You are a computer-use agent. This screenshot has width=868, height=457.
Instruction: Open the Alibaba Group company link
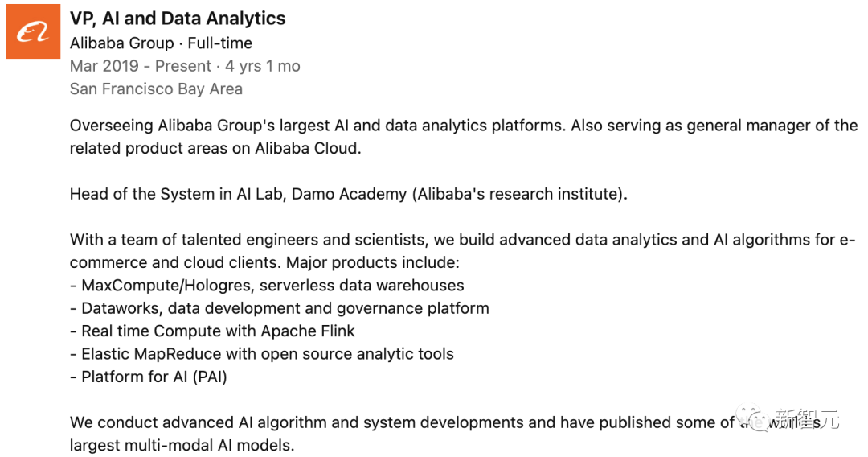pos(122,43)
